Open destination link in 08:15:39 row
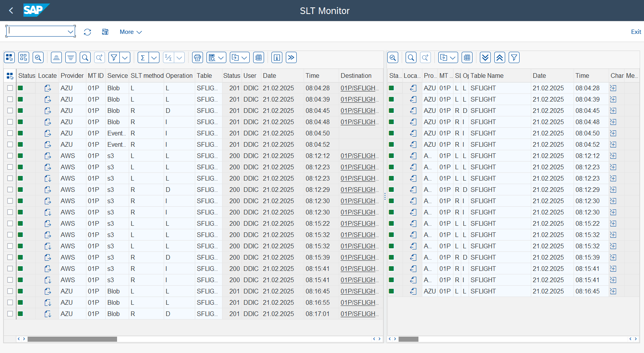 (x=359, y=257)
